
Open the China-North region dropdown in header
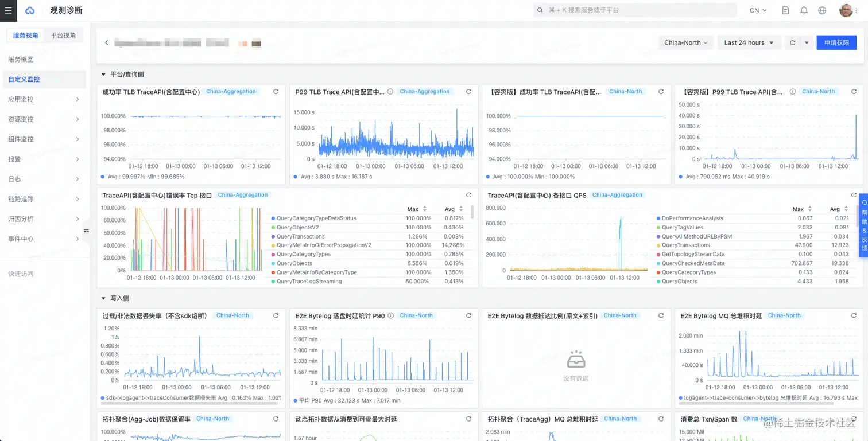click(x=687, y=42)
